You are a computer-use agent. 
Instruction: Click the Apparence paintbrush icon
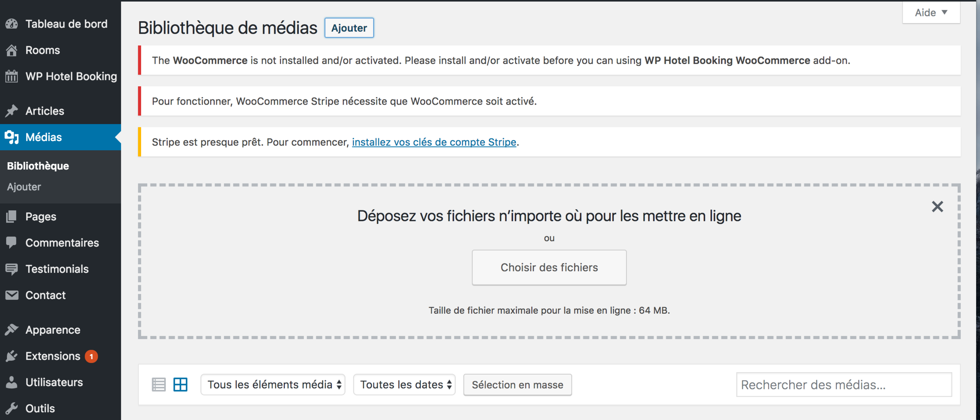[12, 330]
